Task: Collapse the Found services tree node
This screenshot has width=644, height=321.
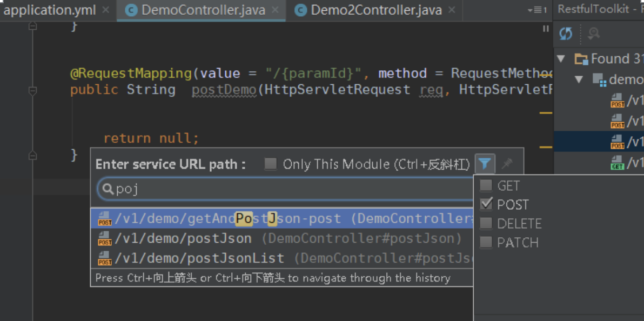Action: point(561,59)
